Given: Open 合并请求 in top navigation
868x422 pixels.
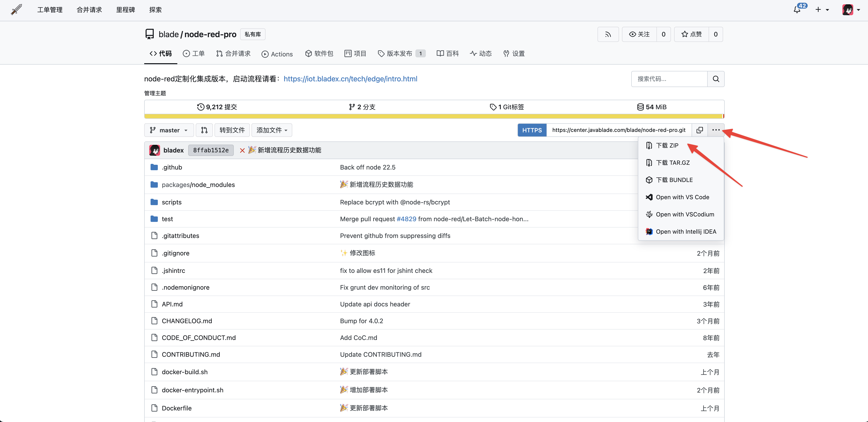Looking at the screenshot, I should pyautogui.click(x=89, y=10).
